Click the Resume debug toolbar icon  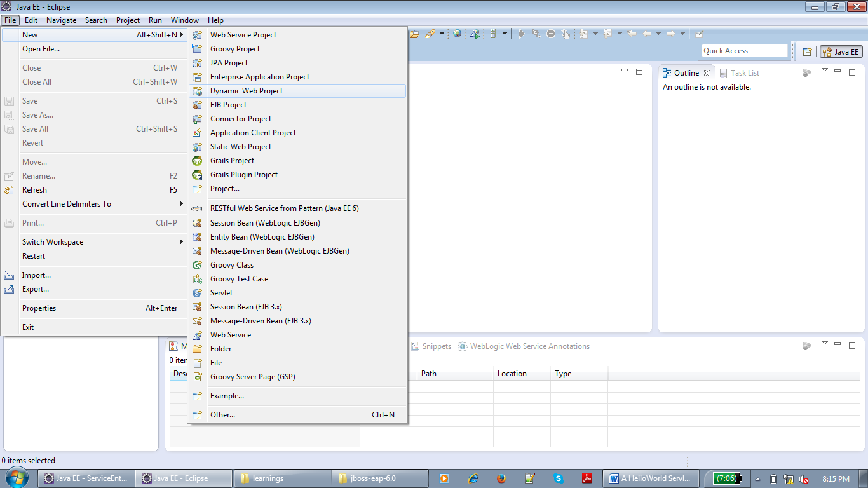pyautogui.click(x=521, y=34)
